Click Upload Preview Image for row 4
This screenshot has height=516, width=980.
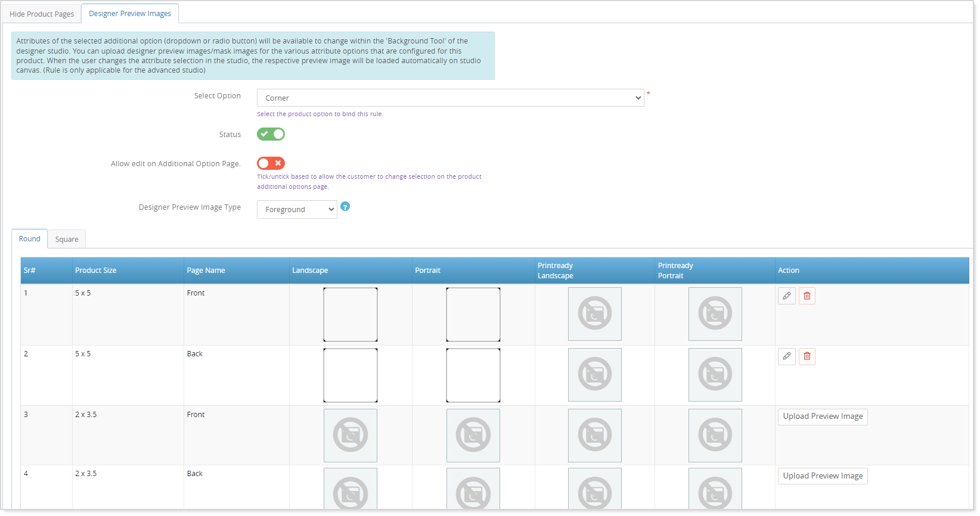823,476
